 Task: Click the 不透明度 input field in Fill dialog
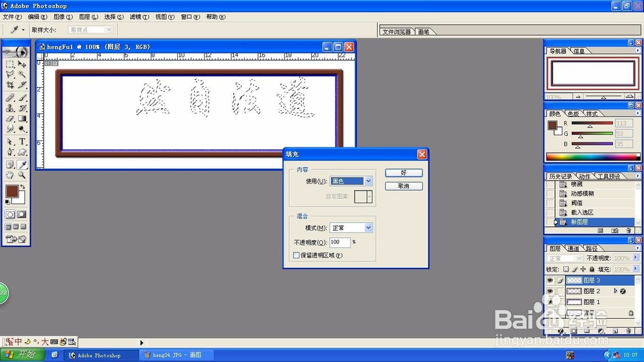pyautogui.click(x=339, y=242)
